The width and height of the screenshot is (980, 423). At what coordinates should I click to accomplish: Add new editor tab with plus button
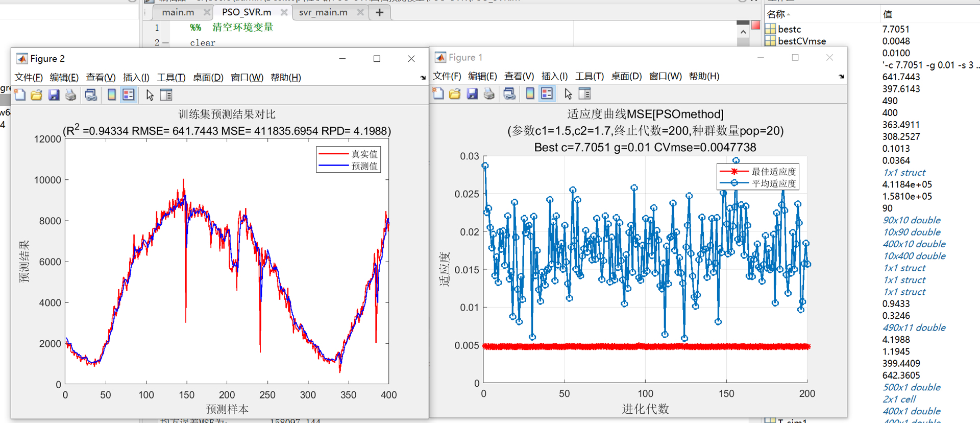379,12
